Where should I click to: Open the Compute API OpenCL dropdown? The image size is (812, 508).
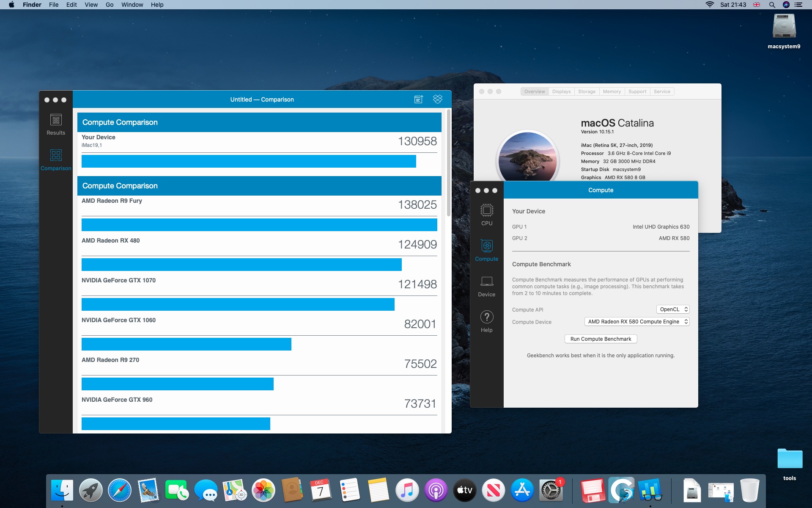[672, 309]
